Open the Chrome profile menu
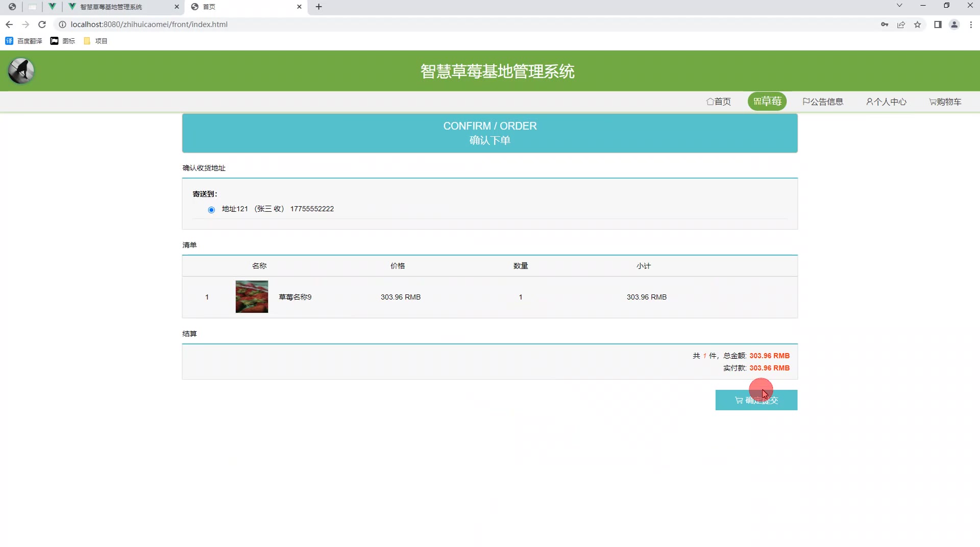 954,24
